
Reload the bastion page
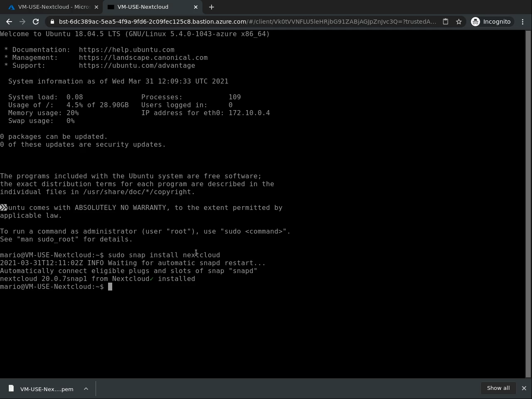pos(36,22)
